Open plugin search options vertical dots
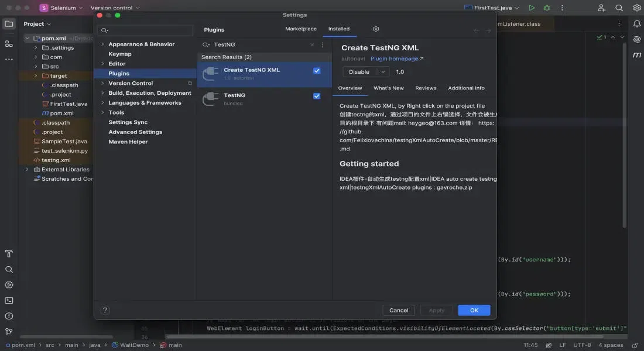644x351 pixels. [323, 44]
